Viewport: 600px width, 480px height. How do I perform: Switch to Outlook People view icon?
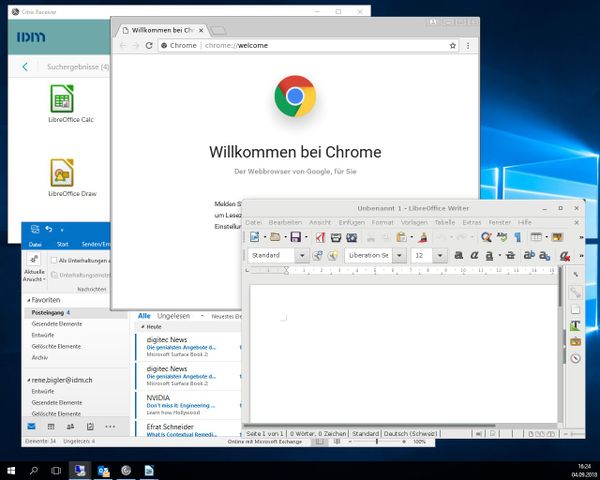[x=70, y=427]
